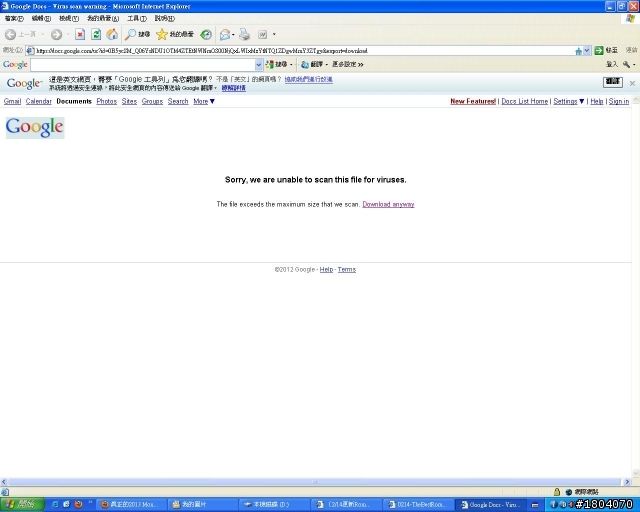Open the Favorites menu in menu bar
Viewport: 640px width, 512px height.
(103, 18)
